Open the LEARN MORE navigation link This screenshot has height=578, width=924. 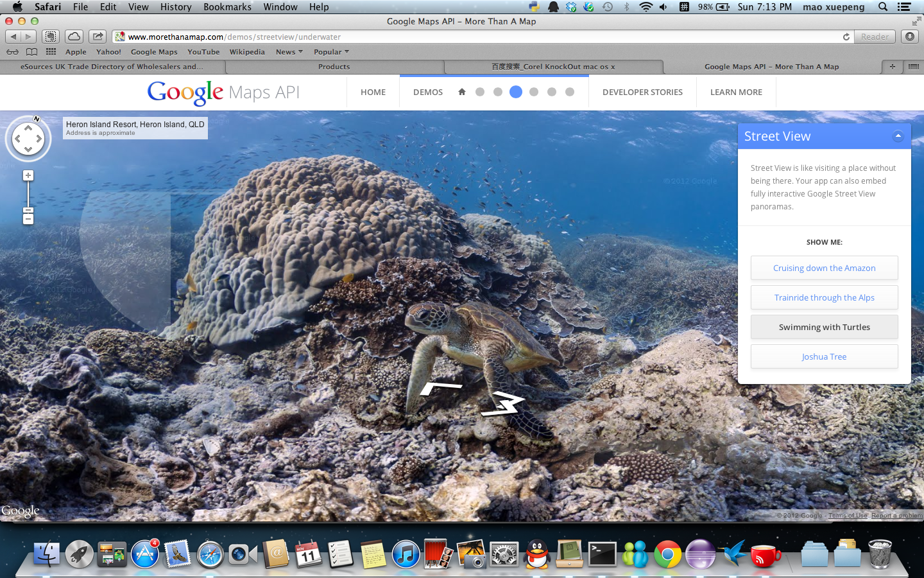click(x=736, y=92)
